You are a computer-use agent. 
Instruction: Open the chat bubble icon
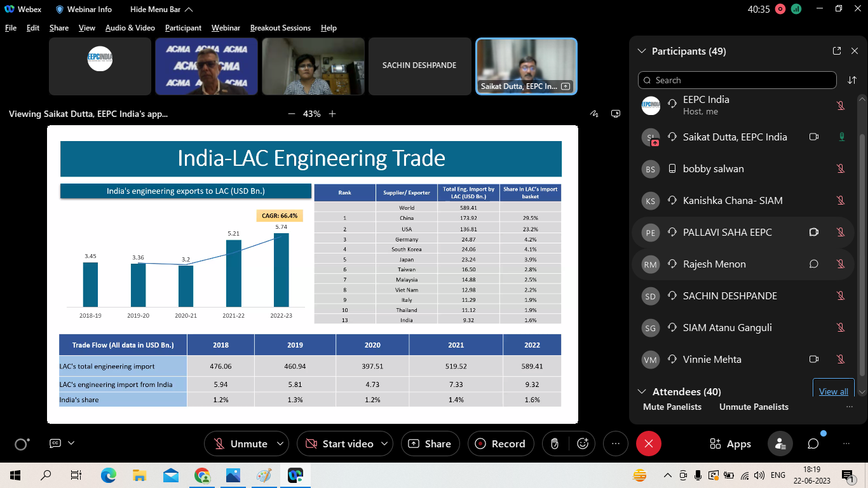[x=813, y=444]
